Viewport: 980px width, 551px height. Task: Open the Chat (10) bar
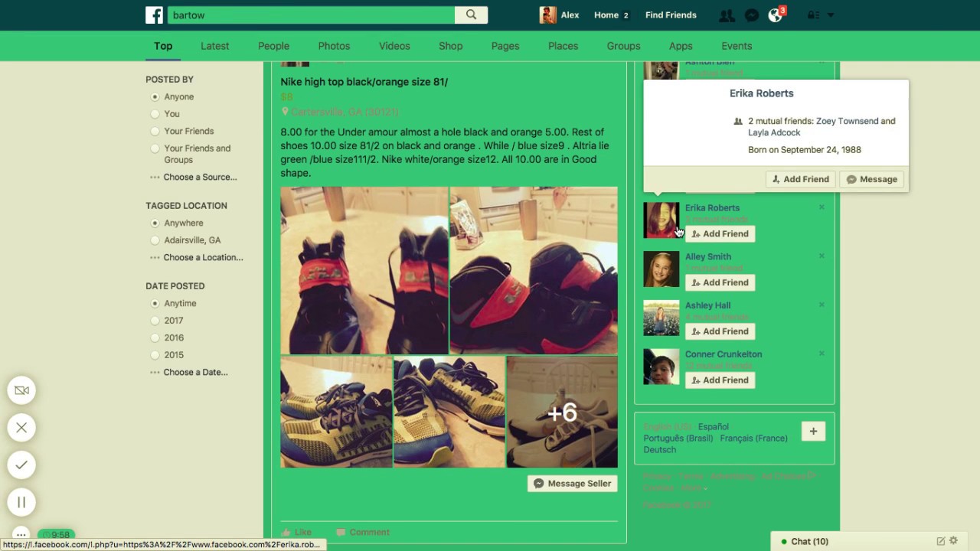pyautogui.click(x=809, y=541)
